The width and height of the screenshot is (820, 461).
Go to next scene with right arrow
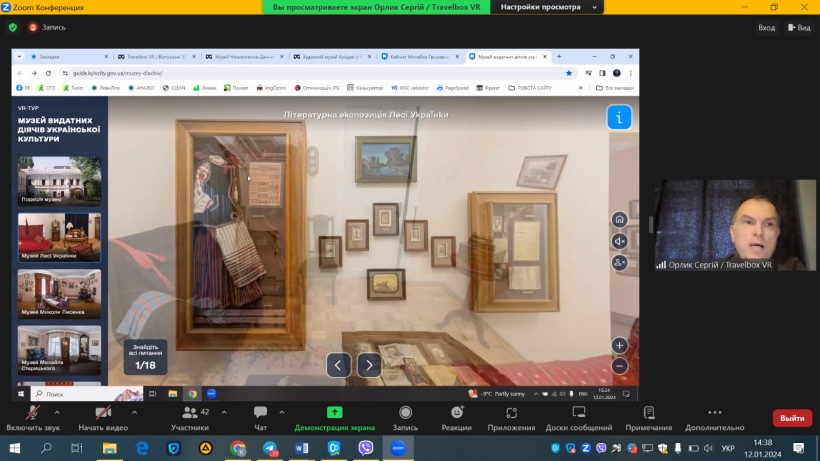pos(369,365)
